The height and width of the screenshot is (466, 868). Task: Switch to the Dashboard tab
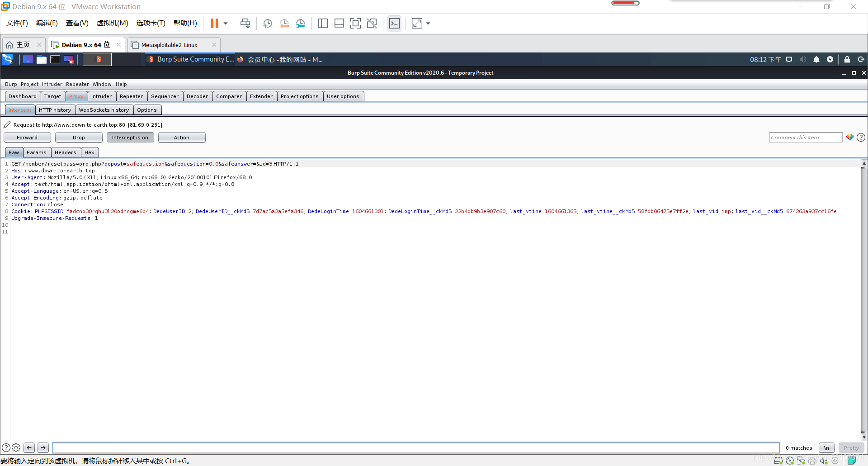coord(23,96)
